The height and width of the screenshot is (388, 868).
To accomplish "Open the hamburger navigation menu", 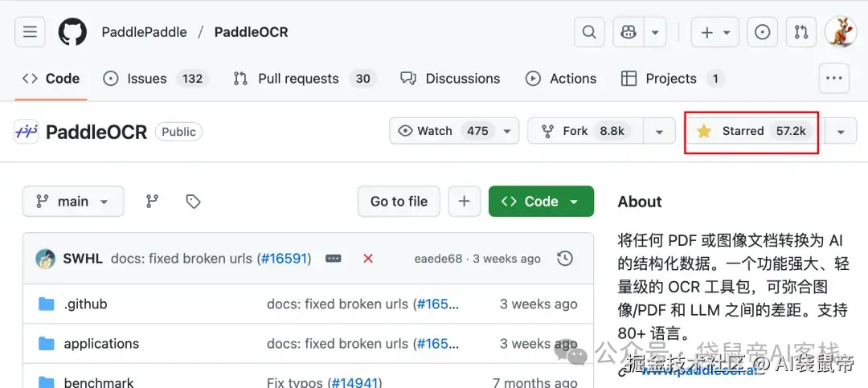I will click(30, 32).
